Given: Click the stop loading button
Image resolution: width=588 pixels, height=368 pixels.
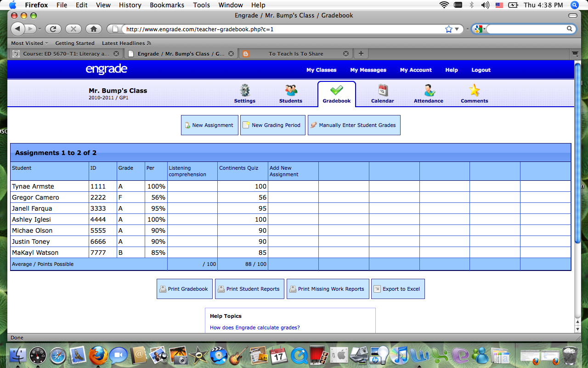Looking at the screenshot, I should click(x=73, y=29).
